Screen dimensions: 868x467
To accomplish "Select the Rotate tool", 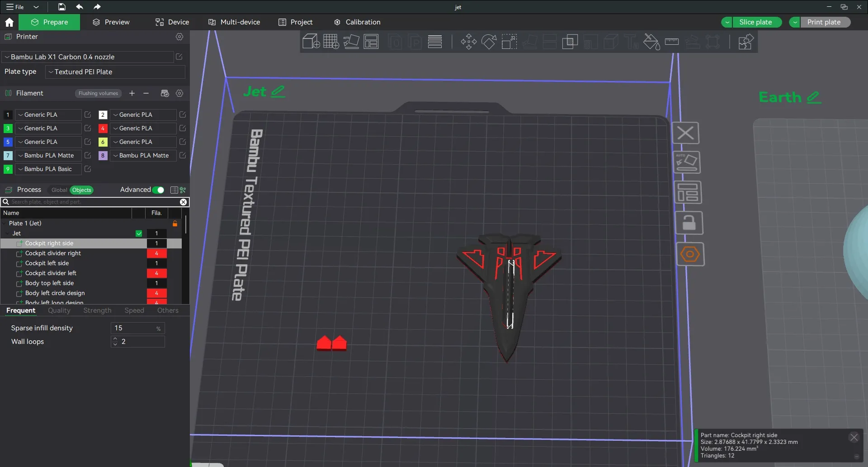I will point(489,42).
